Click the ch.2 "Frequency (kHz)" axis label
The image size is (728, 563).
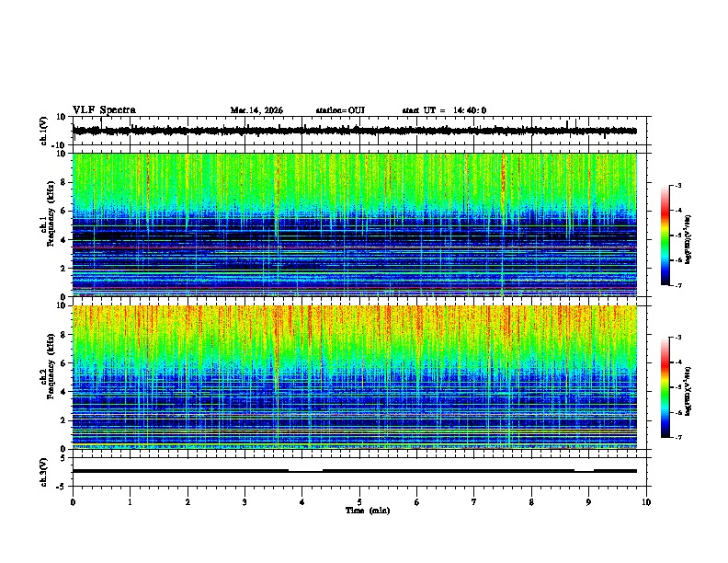coord(51,366)
